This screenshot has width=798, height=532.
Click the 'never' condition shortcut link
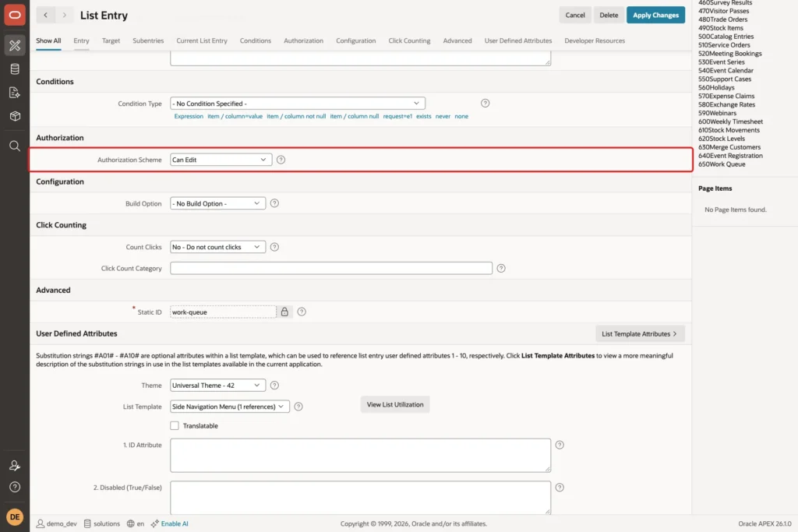click(443, 117)
